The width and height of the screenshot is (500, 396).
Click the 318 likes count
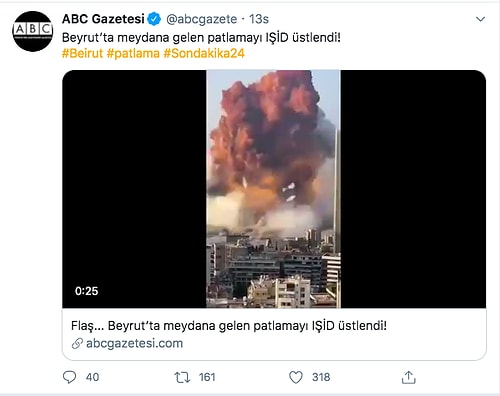(321, 377)
